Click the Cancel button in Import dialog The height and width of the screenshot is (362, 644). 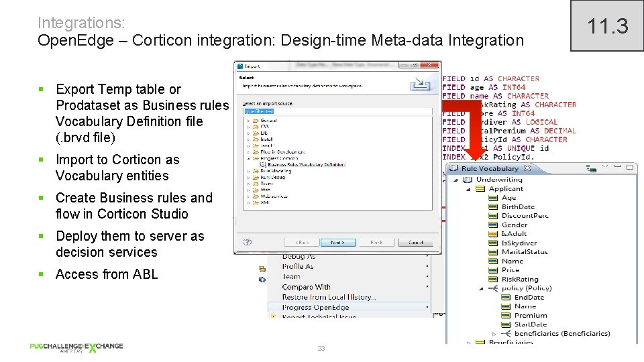[x=415, y=243]
